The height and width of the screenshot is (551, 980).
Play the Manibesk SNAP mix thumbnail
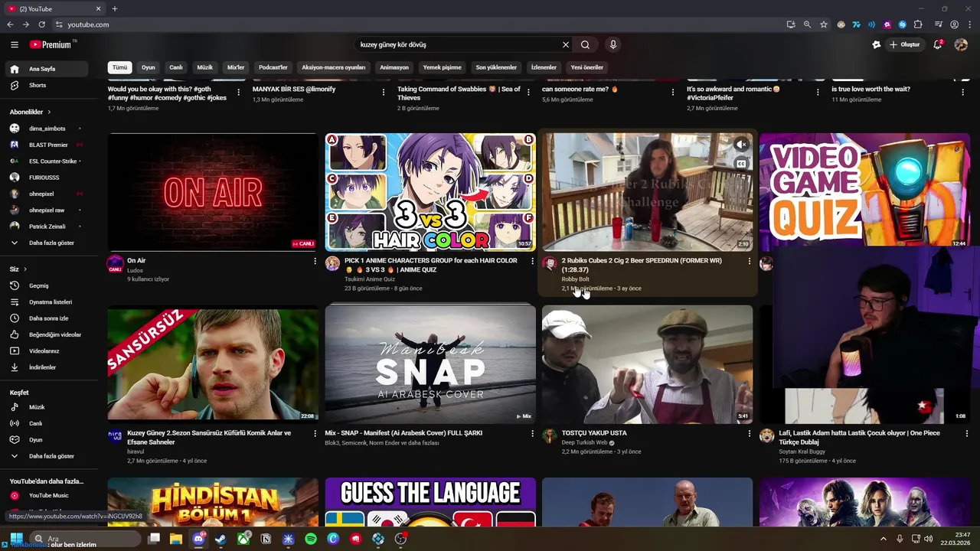coord(430,364)
